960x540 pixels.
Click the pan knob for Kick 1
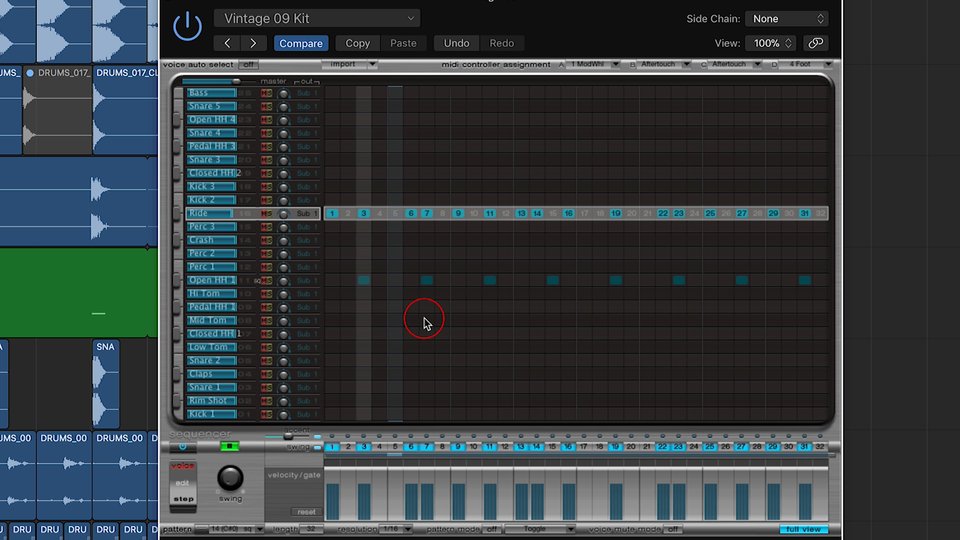pos(283,414)
